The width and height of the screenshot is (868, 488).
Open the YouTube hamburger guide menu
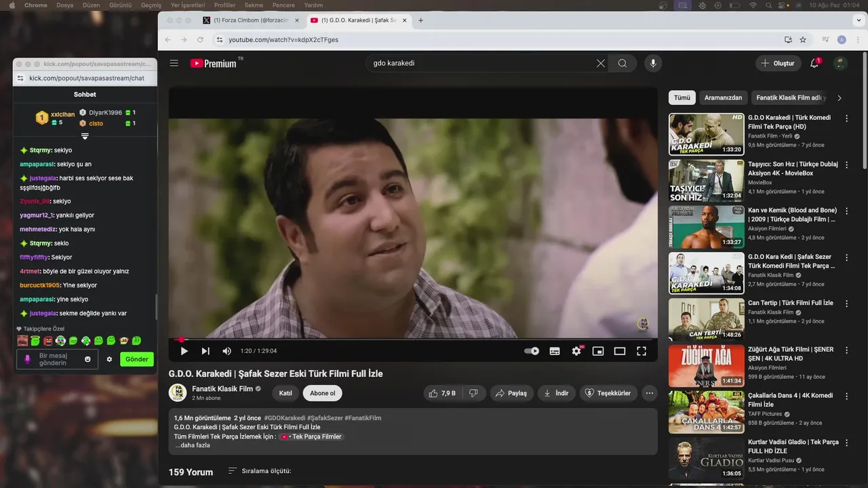coord(174,63)
